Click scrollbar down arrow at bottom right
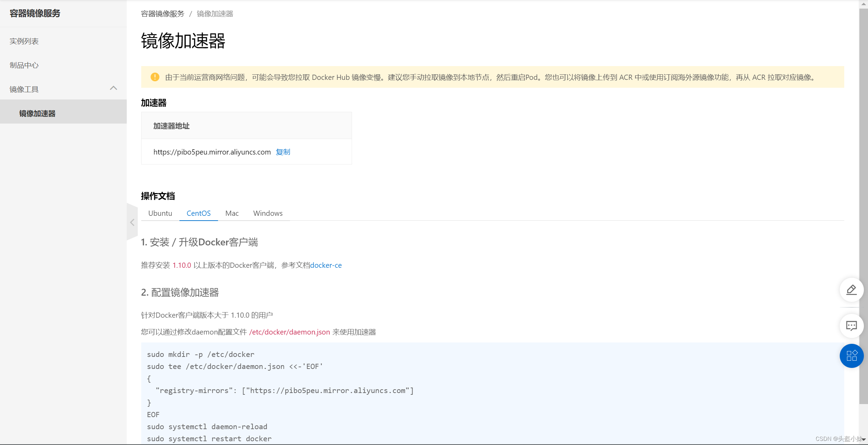Viewport: 868px width, 445px height. tap(864, 439)
